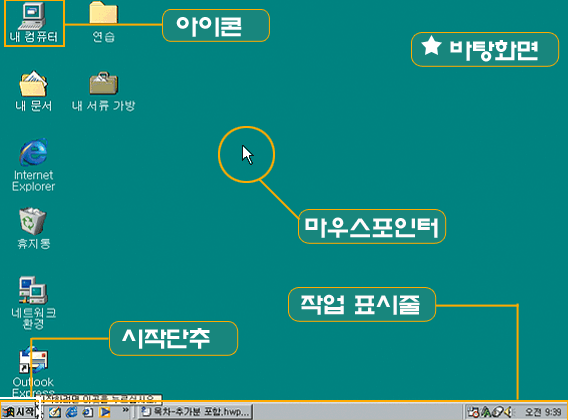This screenshot has width=568, height=420.
Task: Click the Show Desktop quick launch icon
Action: click(55, 412)
